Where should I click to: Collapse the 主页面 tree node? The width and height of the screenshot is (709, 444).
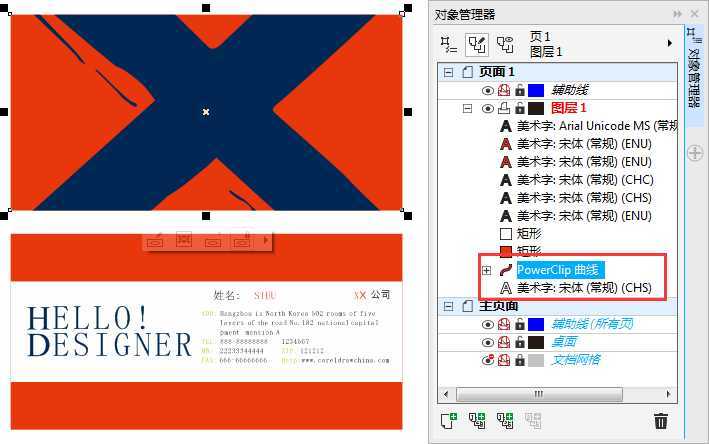(x=448, y=307)
